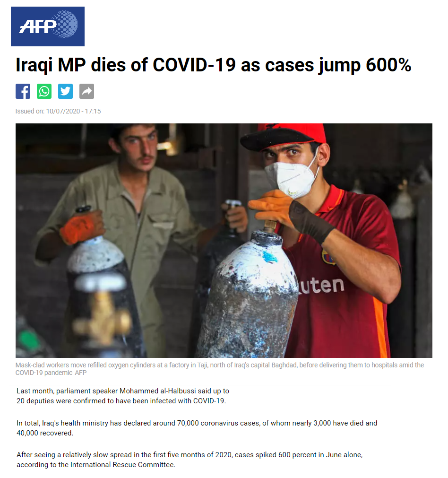
Task: Click the AFP logo banner
Action: [x=48, y=26]
